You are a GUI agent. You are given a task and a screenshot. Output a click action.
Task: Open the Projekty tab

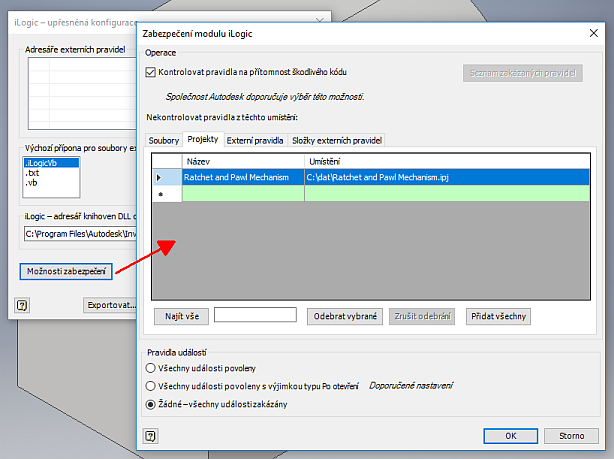(x=203, y=140)
